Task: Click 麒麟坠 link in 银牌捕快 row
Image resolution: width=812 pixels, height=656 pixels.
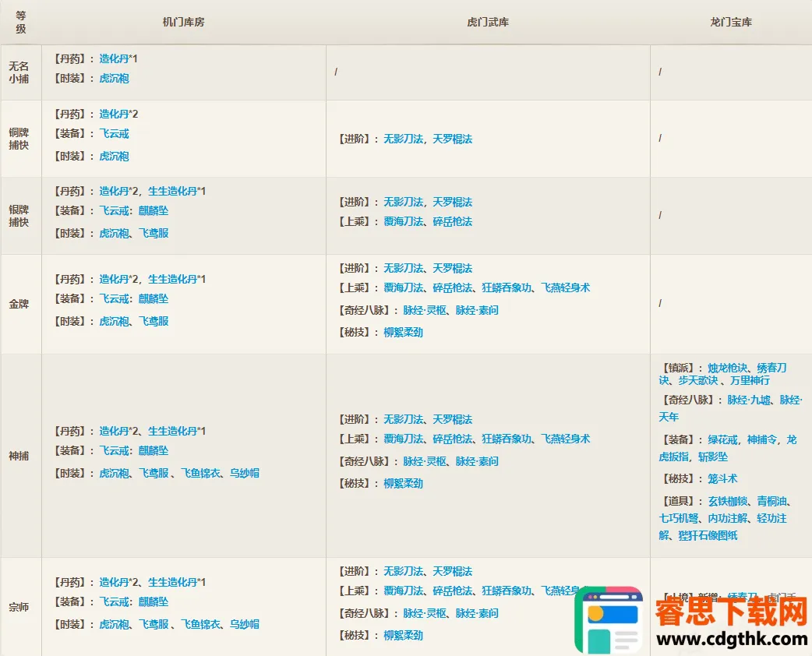Action: [154, 211]
